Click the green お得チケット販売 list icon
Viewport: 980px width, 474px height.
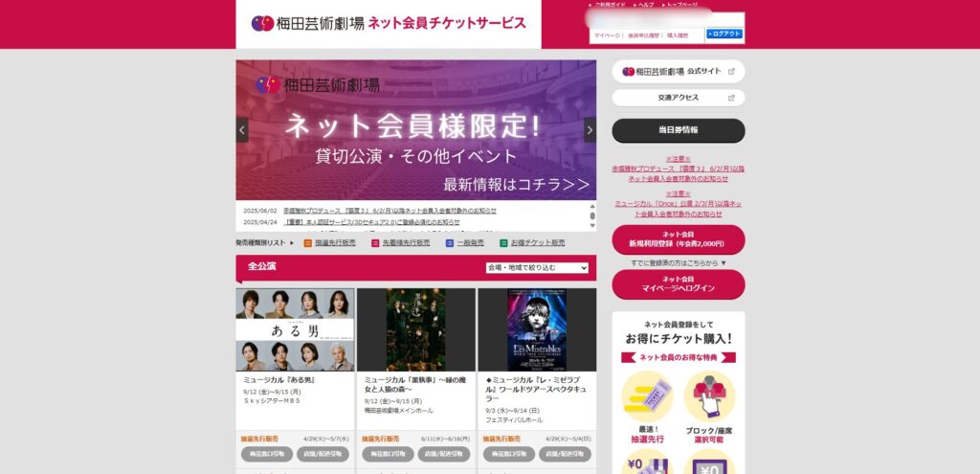pos(503,242)
